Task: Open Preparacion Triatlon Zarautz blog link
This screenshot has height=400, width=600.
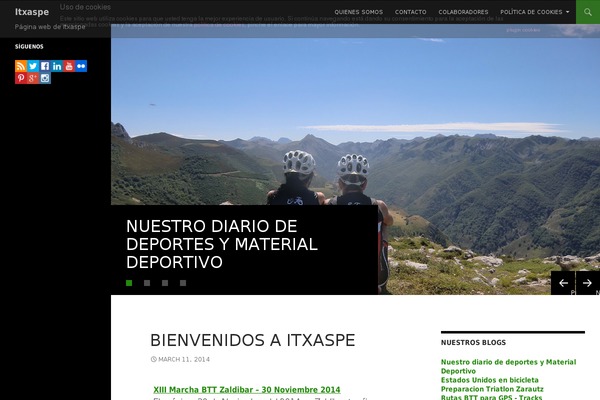Action: tap(492, 389)
